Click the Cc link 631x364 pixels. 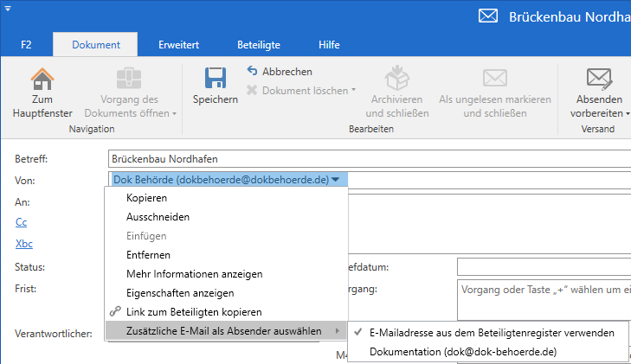(x=21, y=222)
